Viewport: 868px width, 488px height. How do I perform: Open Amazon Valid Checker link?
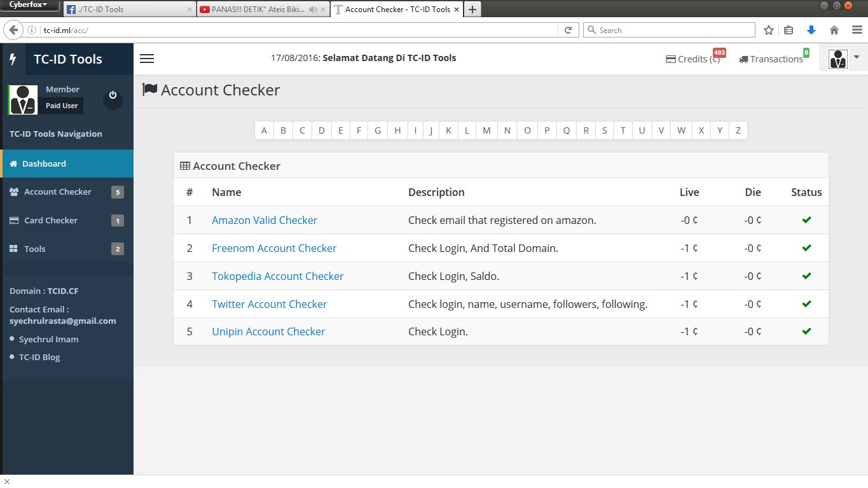(265, 220)
